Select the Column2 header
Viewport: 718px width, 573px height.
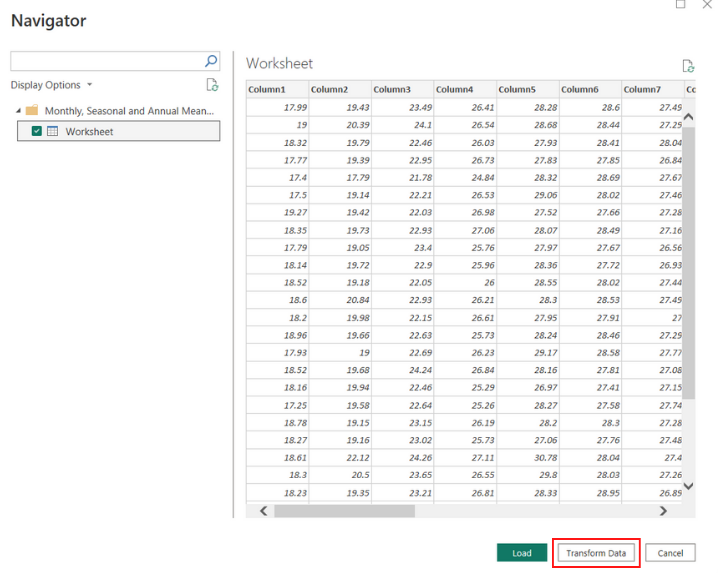coord(340,89)
